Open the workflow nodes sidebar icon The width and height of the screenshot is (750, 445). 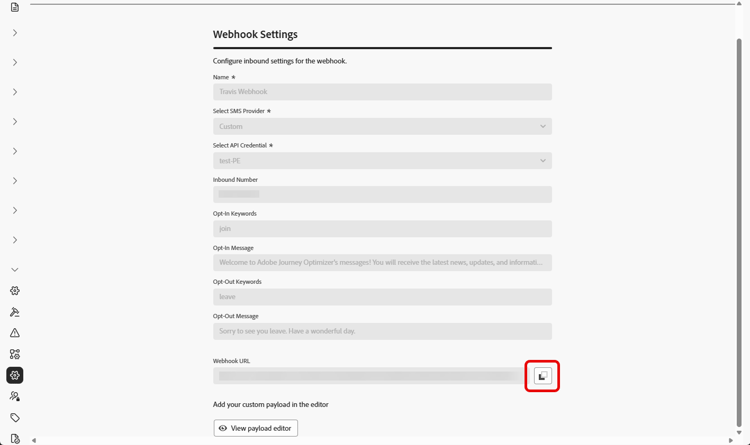[15, 354]
